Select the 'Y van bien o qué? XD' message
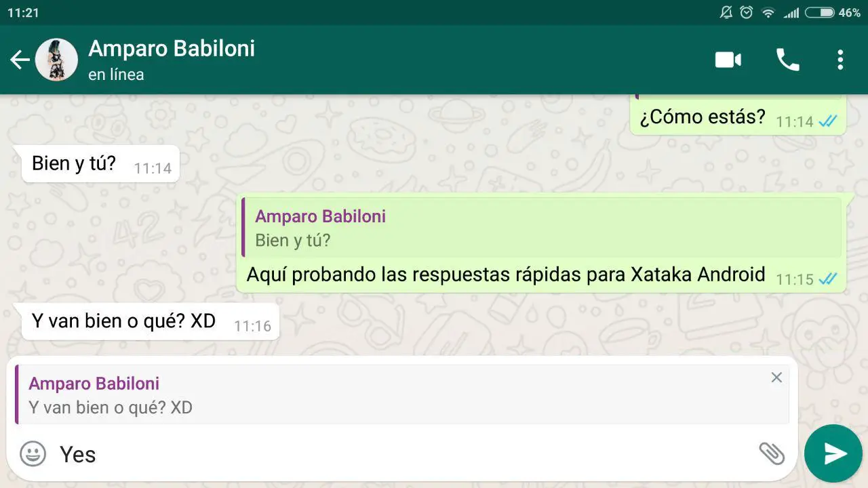Image resolution: width=868 pixels, height=488 pixels. tap(151, 321)
